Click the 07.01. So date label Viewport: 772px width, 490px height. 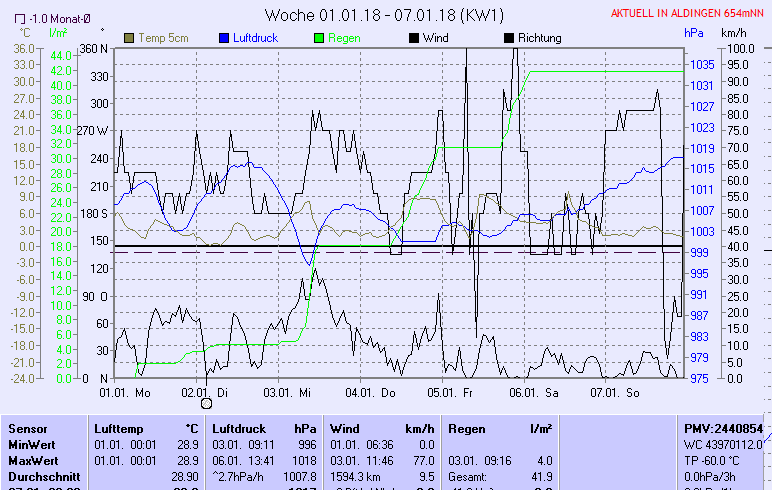click(x=618, y=393)
